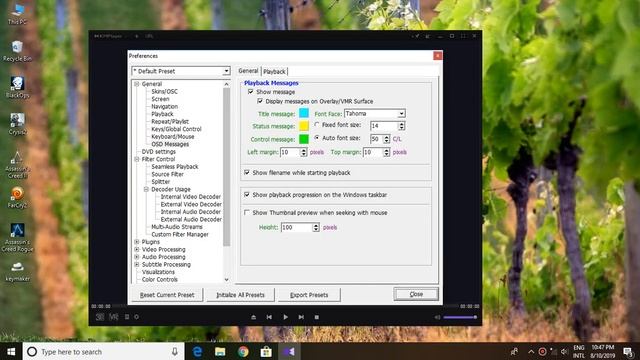
Task: Pick the green Control message color
Action: pyautogui.click(x=304, y=139)
